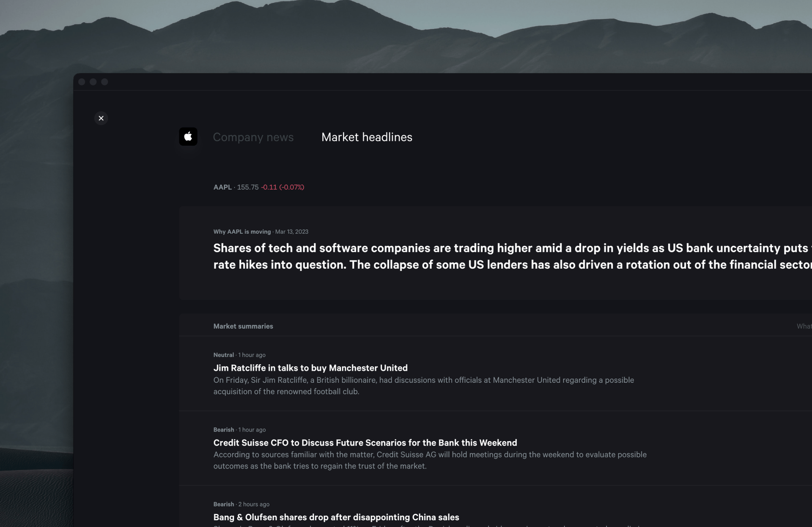Image resolution: width=812 pixels, height=527 pixels.
Task: Click the first window control dot
Action: click(82, 82)
